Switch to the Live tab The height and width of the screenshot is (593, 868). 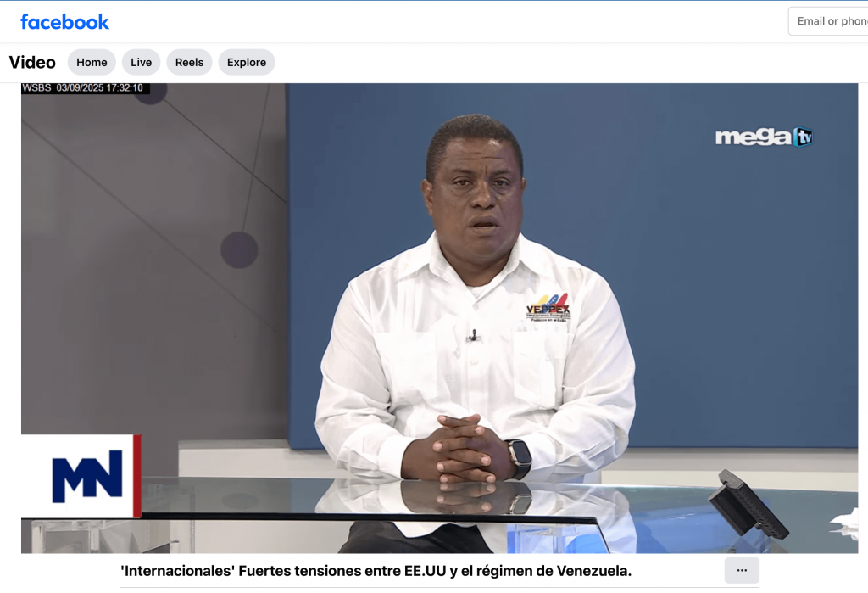tap(141, 62)
